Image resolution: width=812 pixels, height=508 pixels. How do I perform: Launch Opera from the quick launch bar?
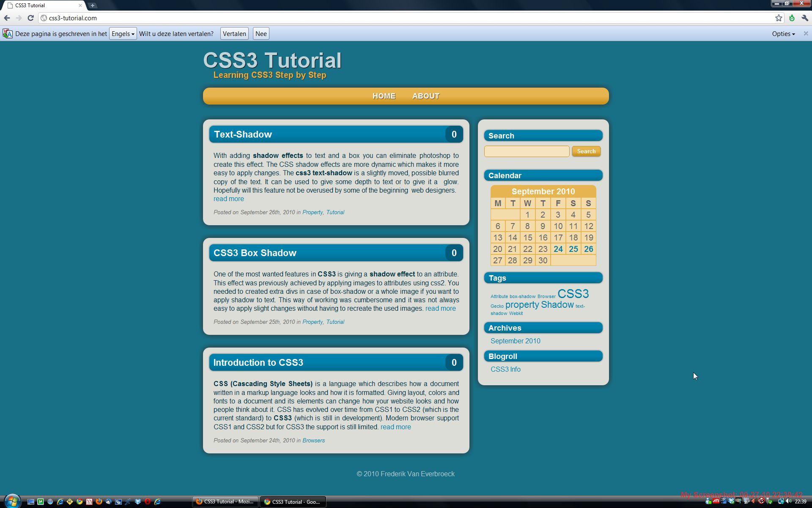click(x=148, y=502)
